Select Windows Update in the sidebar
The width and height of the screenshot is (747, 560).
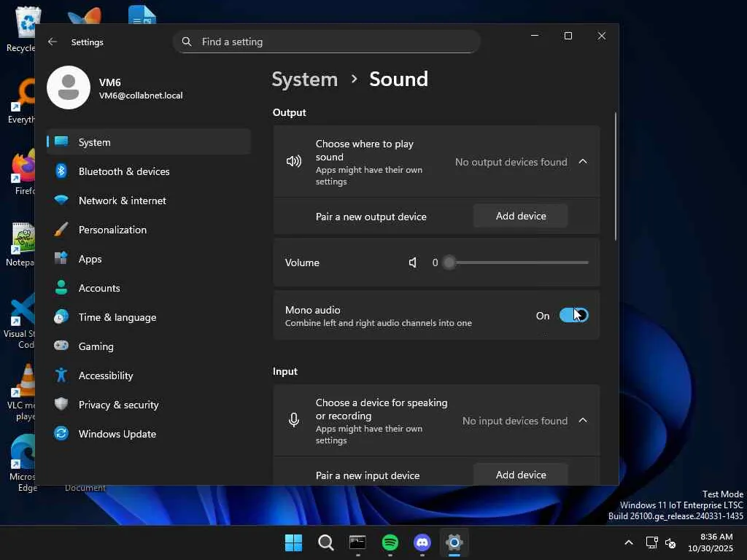click(x=117, y=434)
